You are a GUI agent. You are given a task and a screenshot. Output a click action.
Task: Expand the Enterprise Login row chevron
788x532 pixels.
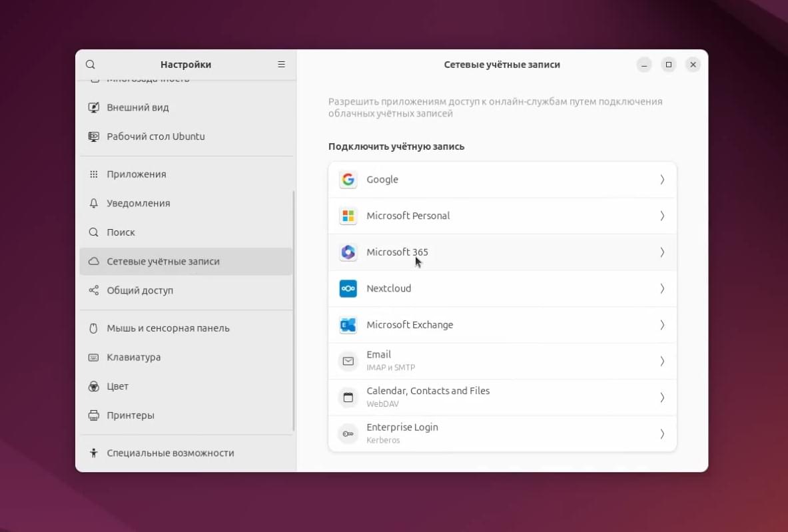pyautogui.click(x=662, y=434)
